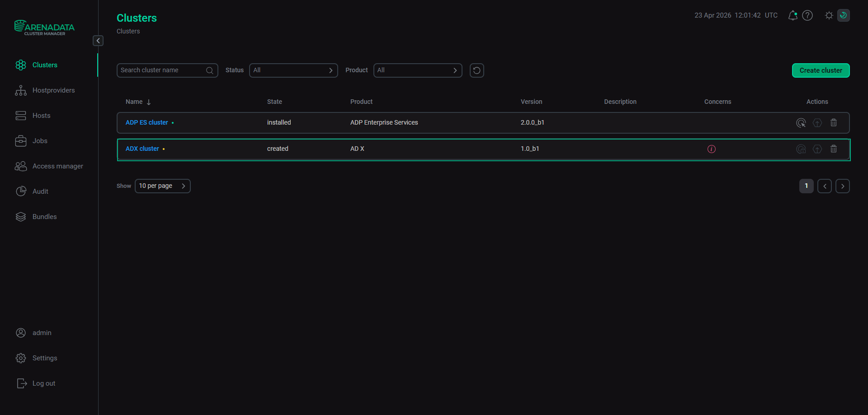Click the '1.0_b1' version cell
The image size is (868, 415).
530,149
